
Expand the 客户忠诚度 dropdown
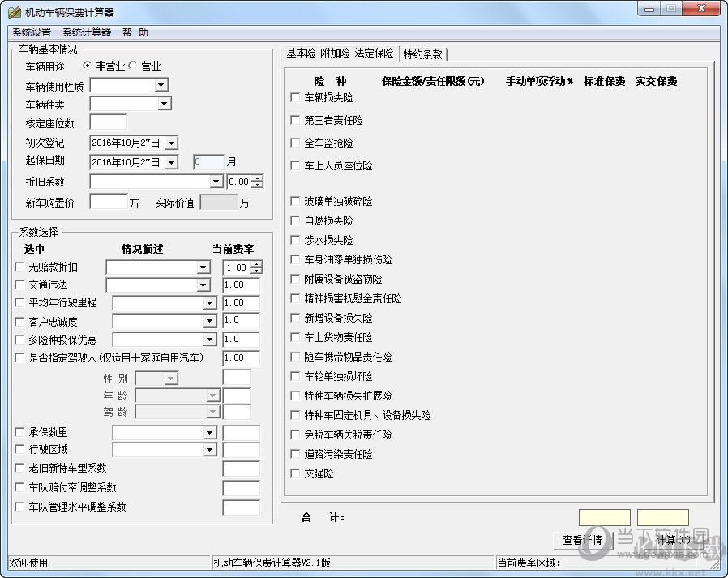click(209, 321)
